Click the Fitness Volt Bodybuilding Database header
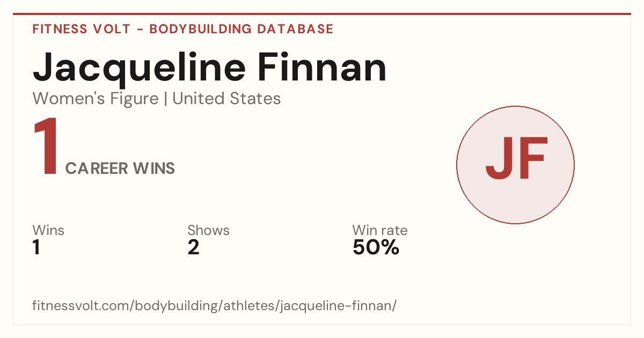644x338 pixels. point(183,29)
